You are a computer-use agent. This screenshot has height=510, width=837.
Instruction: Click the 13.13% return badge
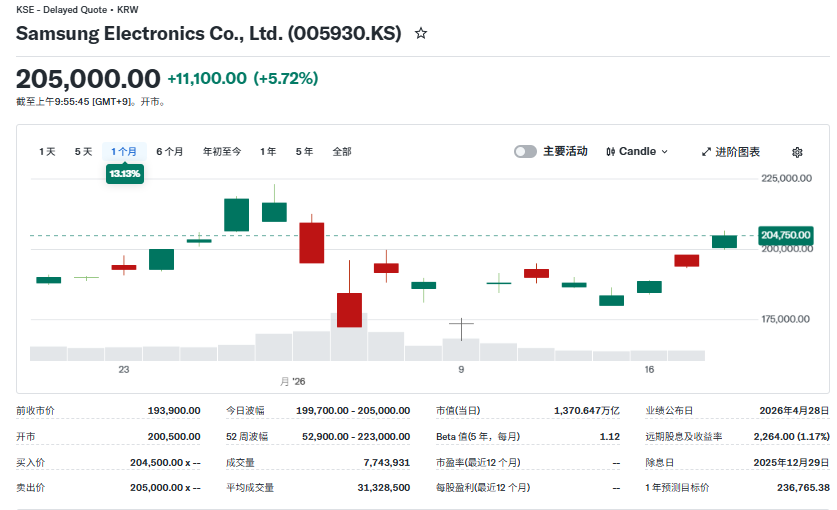(x=125, y=174)
